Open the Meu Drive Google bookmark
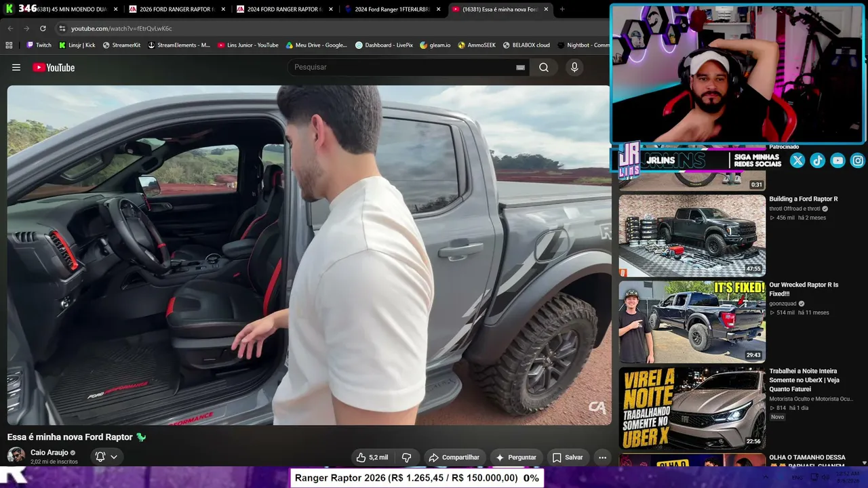 tap(316, 45)
